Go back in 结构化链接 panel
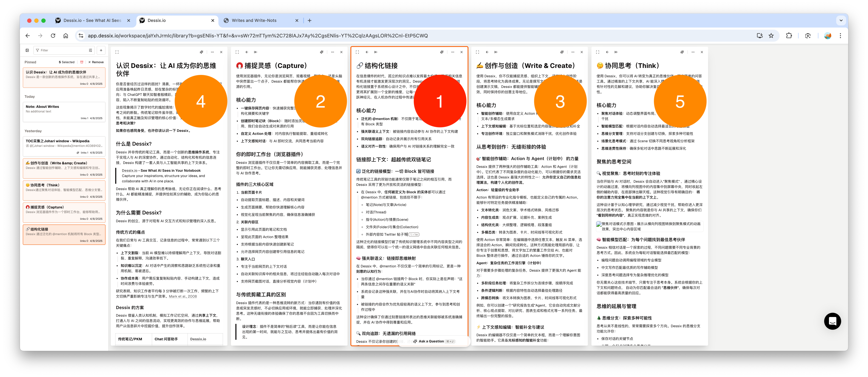This screenshot has width=868, height=377. (367, 52)
